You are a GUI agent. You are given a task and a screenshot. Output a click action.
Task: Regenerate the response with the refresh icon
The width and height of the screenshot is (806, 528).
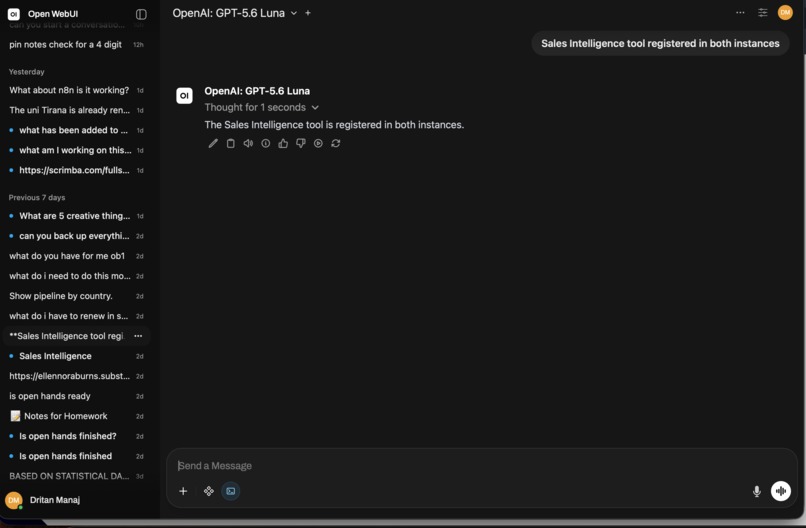[x=336, y=143]
